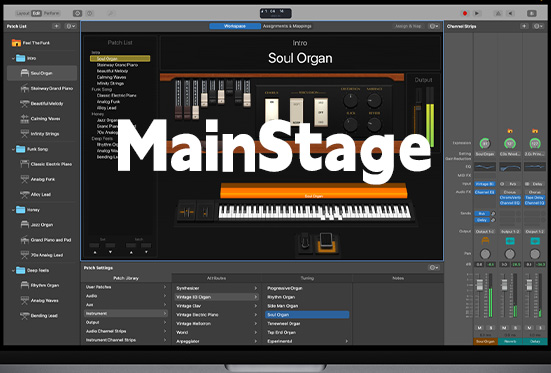Switch to Edit mode in the toolbar
Viewport: 551px width, 373px height.
tap(36, 13)
